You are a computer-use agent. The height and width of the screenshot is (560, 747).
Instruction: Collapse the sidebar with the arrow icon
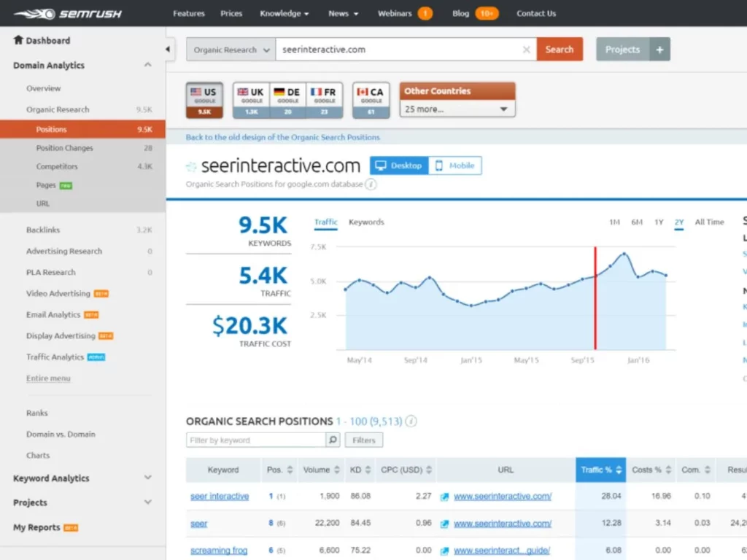pyautogui.click(x=168, y=49)
